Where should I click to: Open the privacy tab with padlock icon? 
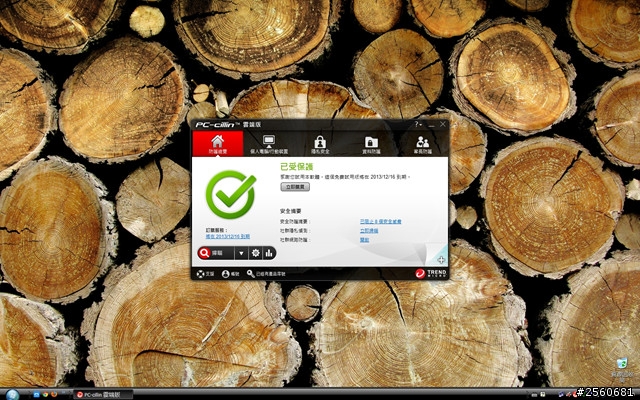(x=320, y=144)
